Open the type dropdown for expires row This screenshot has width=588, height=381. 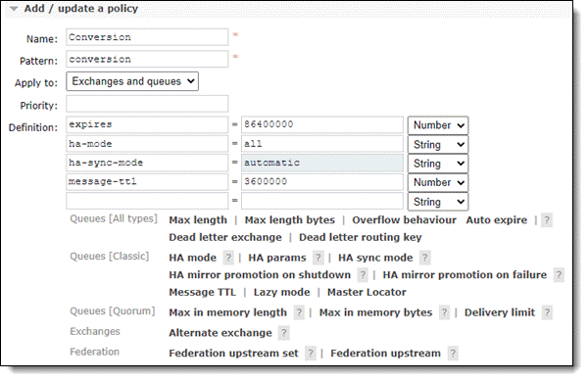[x=438, y=125]
